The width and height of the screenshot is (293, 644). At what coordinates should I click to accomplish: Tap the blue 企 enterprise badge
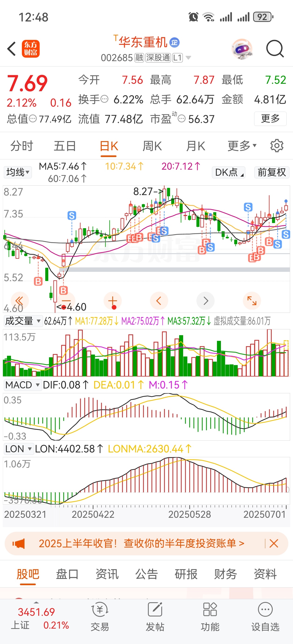point(174,42)
